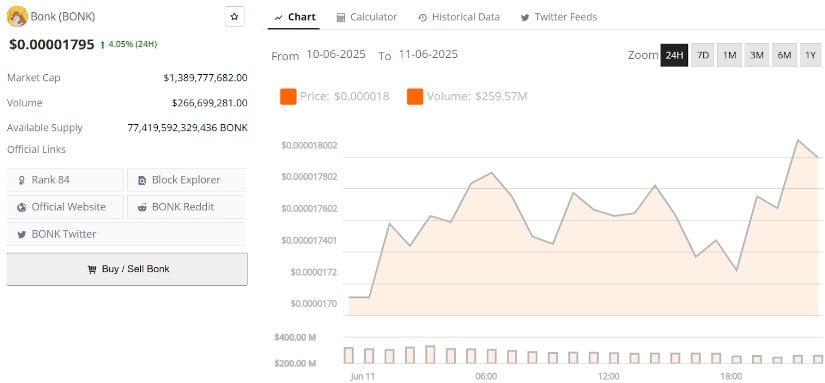825x383 pixels.
Task: Click the Bonk (BONK) title text
Action: [63, 17]
